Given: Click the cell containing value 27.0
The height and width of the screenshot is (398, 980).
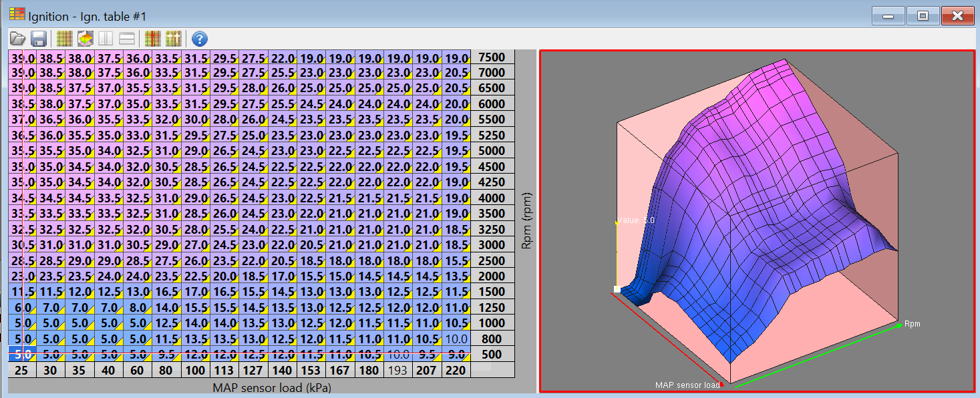Looking at the screenshot, I should (195, 244).
